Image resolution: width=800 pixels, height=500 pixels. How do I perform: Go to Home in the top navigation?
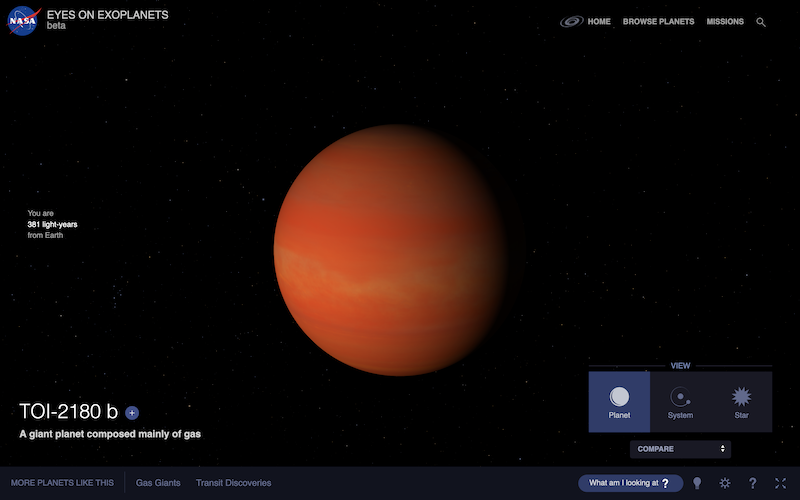point(599,21)
